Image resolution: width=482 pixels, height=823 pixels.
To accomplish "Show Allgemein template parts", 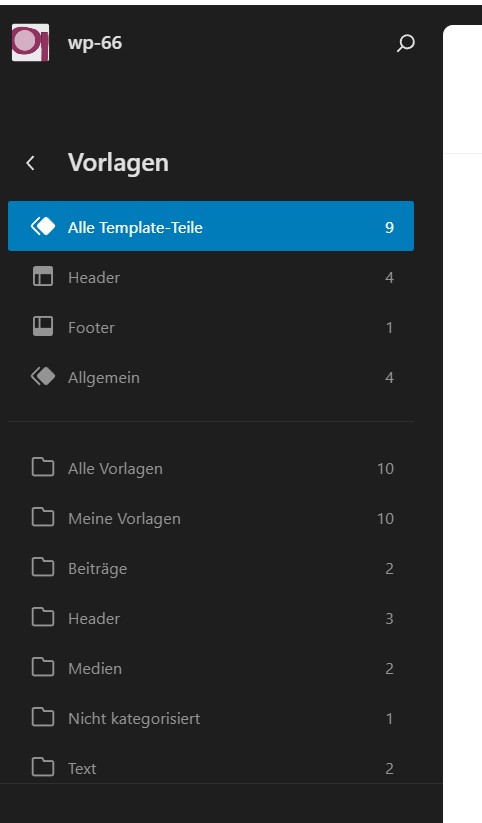I will coord(211,377).
